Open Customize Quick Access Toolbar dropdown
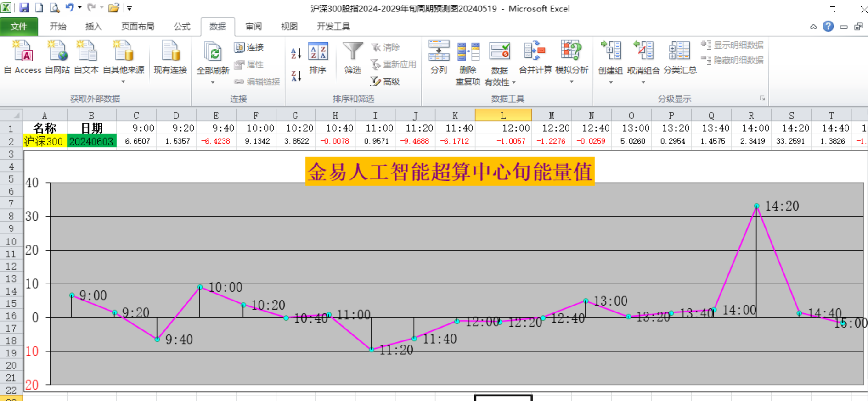The width and height of the screenshot is (868, 401). pos(130,8)
